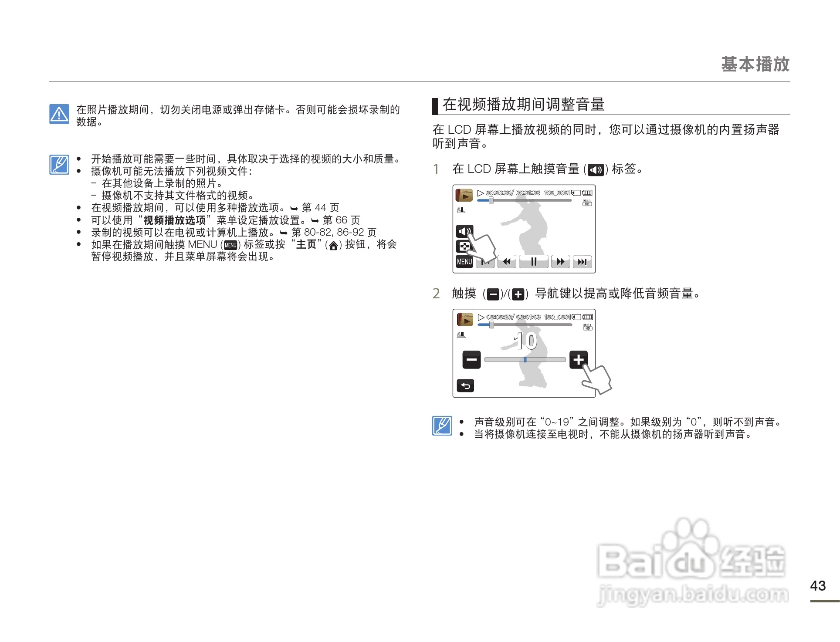Touch the volume speaker tab icon
This screenshot has width=840, height=642.
click(464, 230)
